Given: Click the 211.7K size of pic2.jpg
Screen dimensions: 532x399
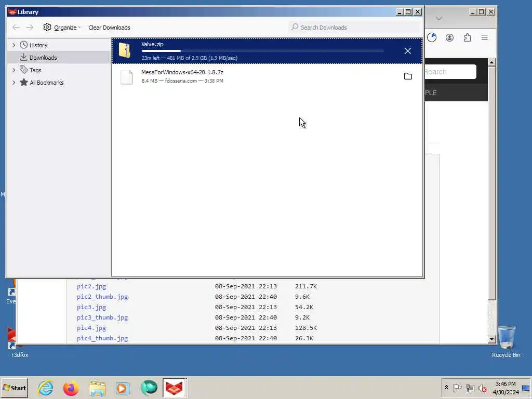Looking at the screenshot, I should click(x=305, y=286).
